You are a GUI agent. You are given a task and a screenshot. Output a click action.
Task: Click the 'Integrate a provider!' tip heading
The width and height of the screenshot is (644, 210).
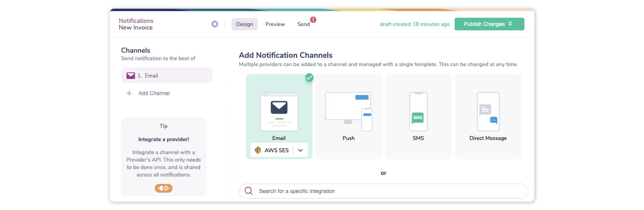coord(163,139)
